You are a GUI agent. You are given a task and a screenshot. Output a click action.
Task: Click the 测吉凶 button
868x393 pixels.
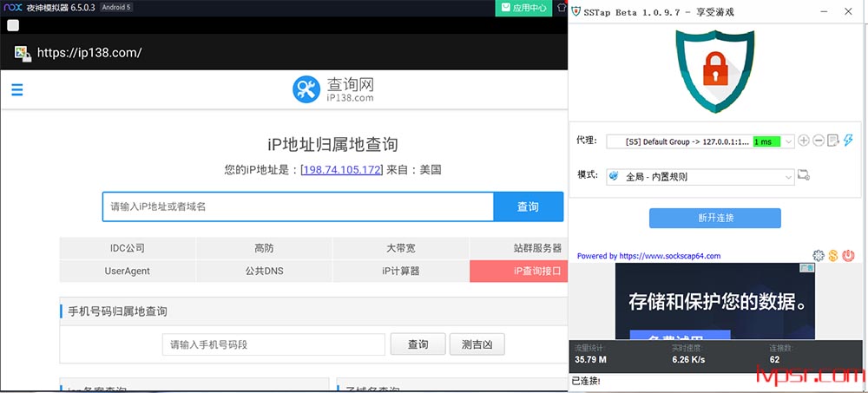pyautogui.click(x=477, y=344)
